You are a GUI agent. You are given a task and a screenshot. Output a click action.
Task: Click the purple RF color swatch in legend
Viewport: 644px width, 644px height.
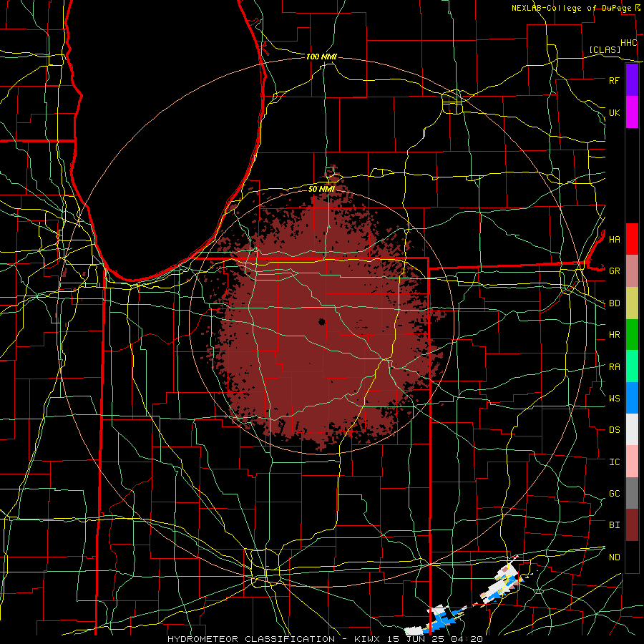tap(632, 80)
